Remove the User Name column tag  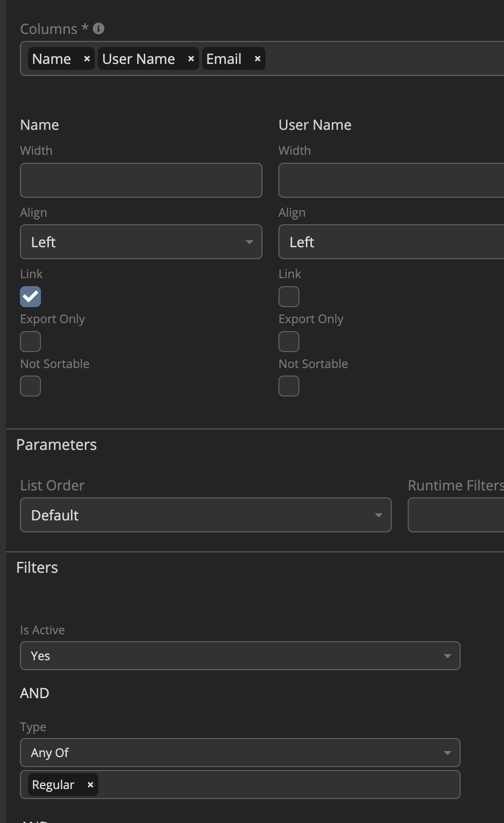[x=191, y=59]
